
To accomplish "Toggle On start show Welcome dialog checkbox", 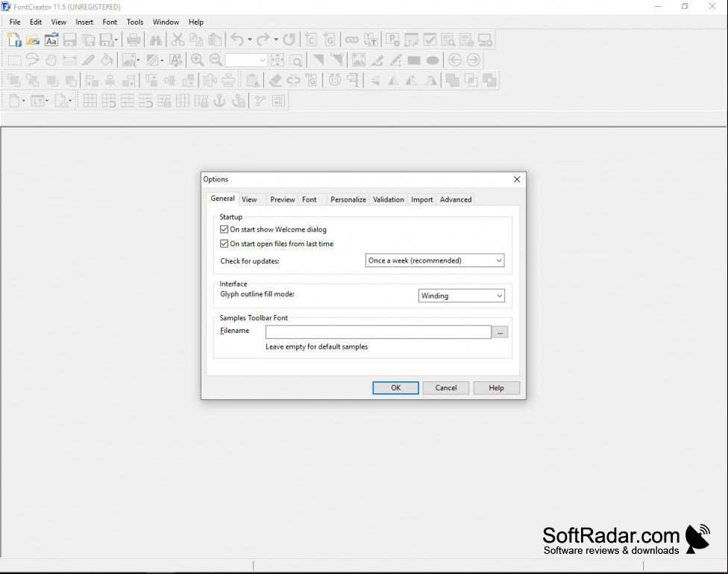I will [x=225, y=229].
